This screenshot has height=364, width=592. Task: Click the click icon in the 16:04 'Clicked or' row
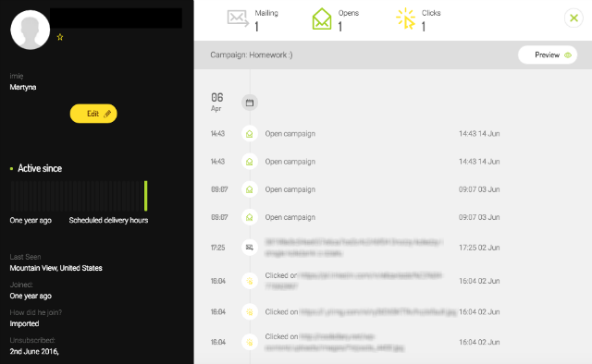pyautogui.click(x=250, y=281)
